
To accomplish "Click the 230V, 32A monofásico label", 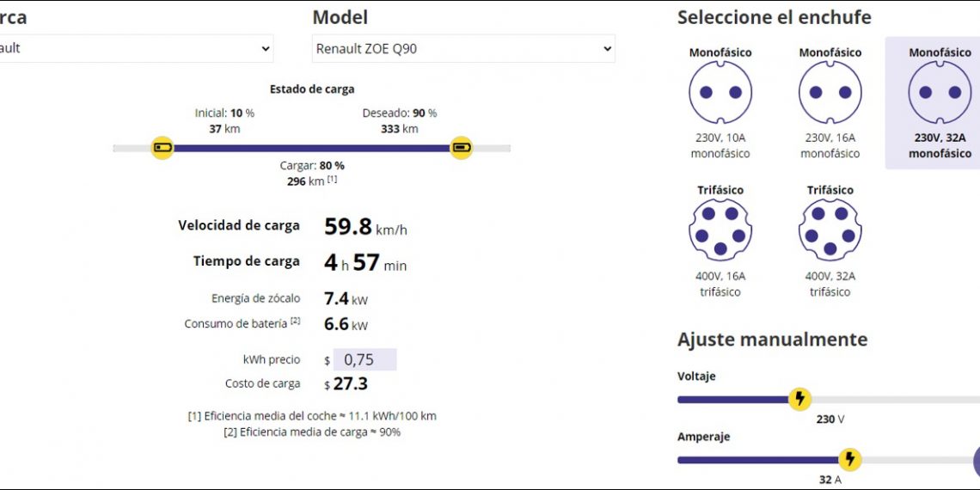I will click(x=940, y=145).
